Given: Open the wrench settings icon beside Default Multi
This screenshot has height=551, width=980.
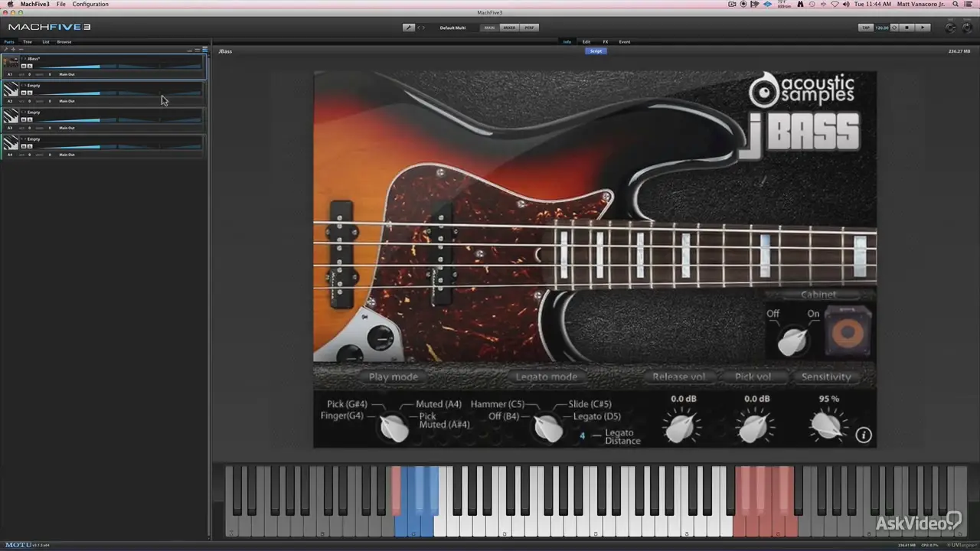Looking at the screenshot, I should click(409, 28).
